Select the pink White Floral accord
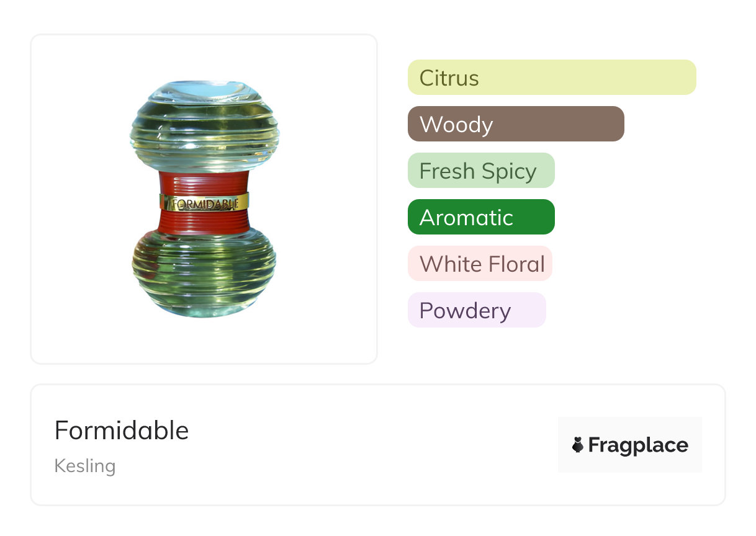Screen dimensions: 756x536 click(x=480, y=264)
